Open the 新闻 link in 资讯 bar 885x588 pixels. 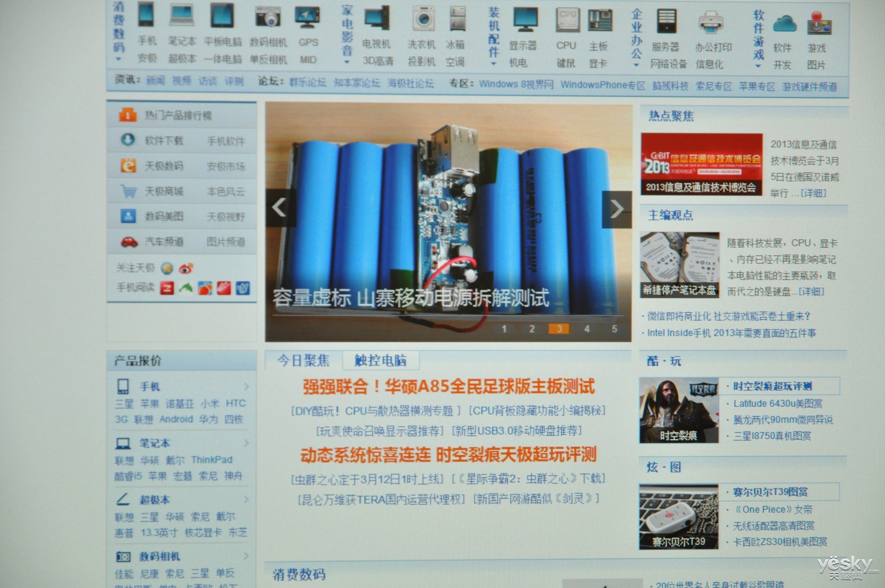[x=155, y=80]
